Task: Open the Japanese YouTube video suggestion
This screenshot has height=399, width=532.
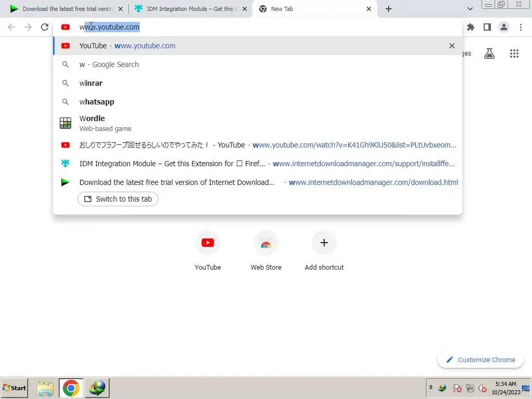Action: coord(258,145)
